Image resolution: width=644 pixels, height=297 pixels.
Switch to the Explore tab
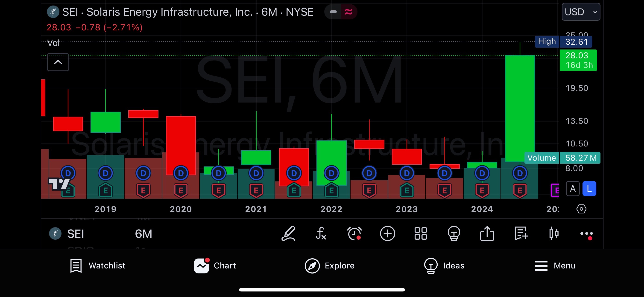pos(330,265)
